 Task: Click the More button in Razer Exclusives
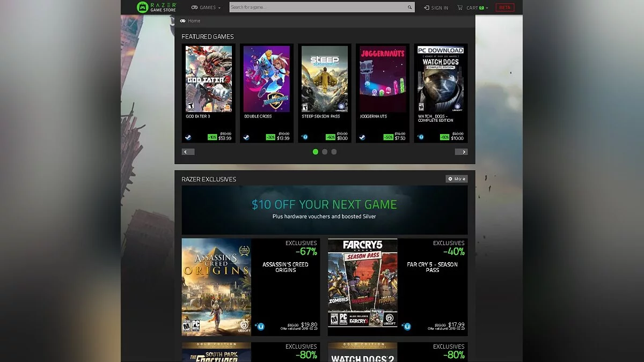point(457,179)
